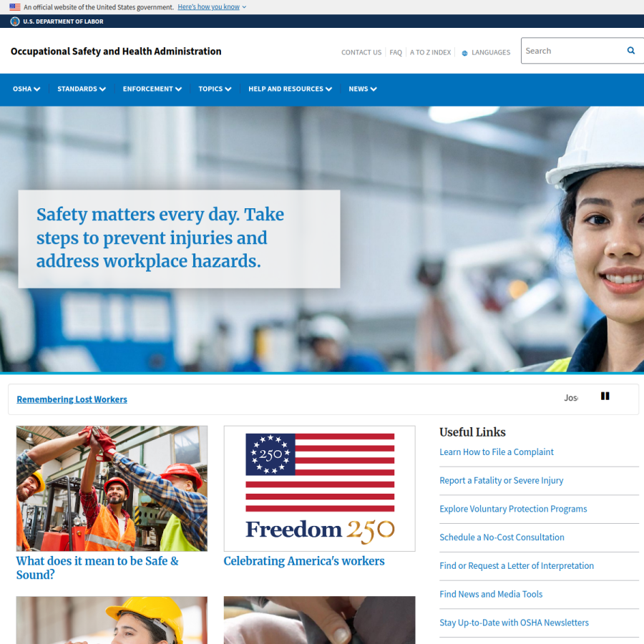This screenshot has height=644, width=644.
Task: Open the Enforcement dropdown menu
Action: tap(152, 89)
